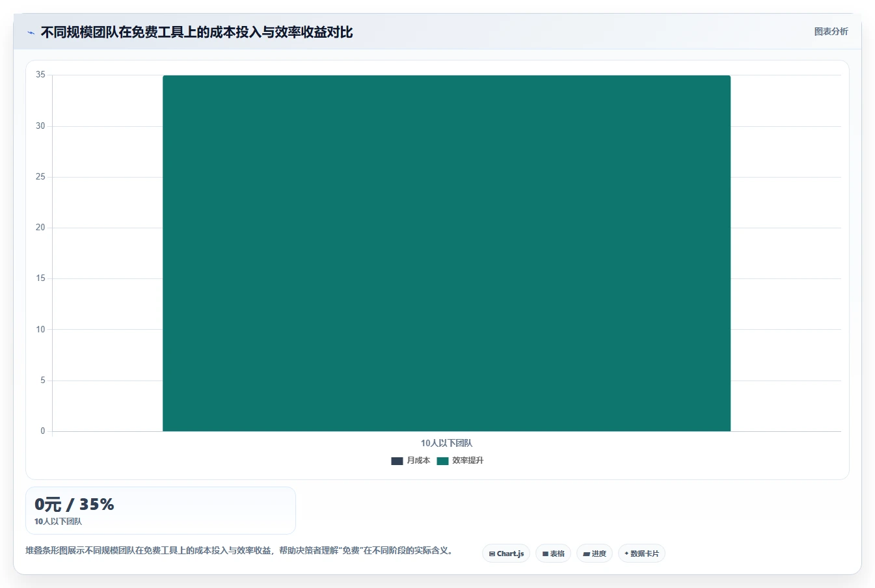Viewport: 875px width, 588px height.
Task: Click the 10人以下团队 caption in data card
Action: click(58, 522)
